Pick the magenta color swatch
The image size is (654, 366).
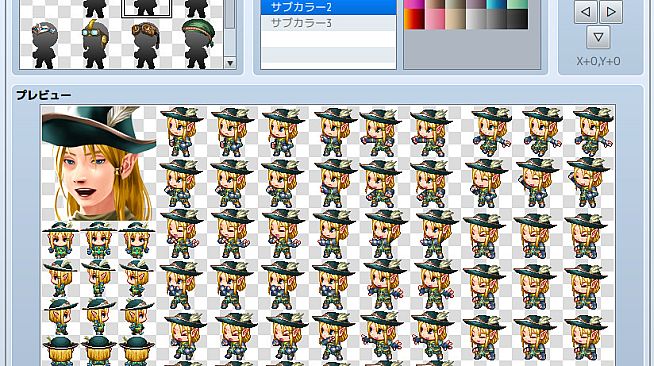coord(414,4)
